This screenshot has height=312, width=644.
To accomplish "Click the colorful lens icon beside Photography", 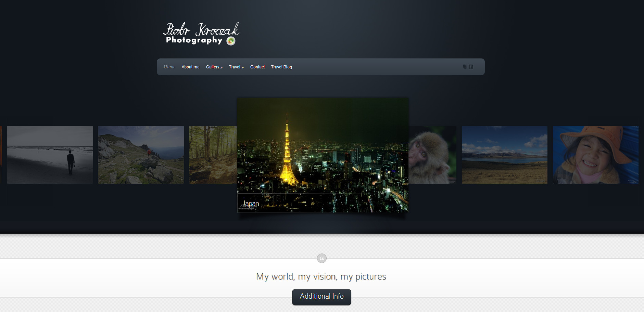I will [x=231, y=41].
